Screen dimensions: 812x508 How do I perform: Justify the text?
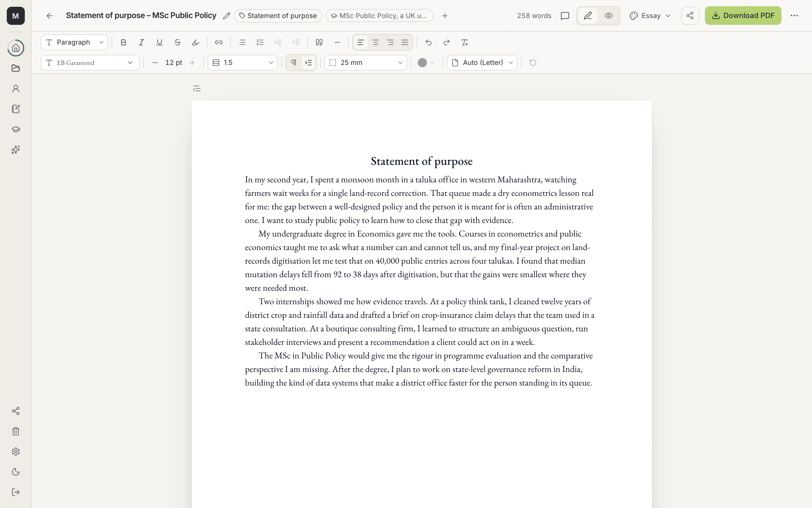[405, 42]
